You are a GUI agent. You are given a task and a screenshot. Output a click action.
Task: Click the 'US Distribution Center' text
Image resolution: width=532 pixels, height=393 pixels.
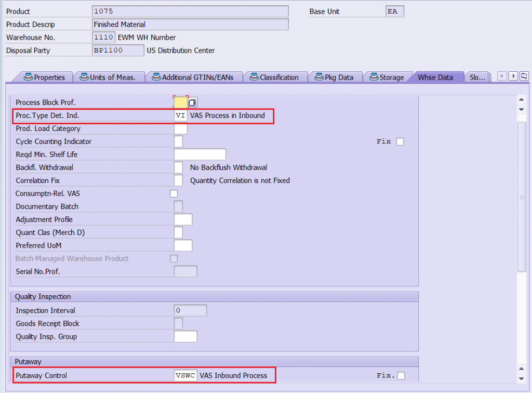181,50
